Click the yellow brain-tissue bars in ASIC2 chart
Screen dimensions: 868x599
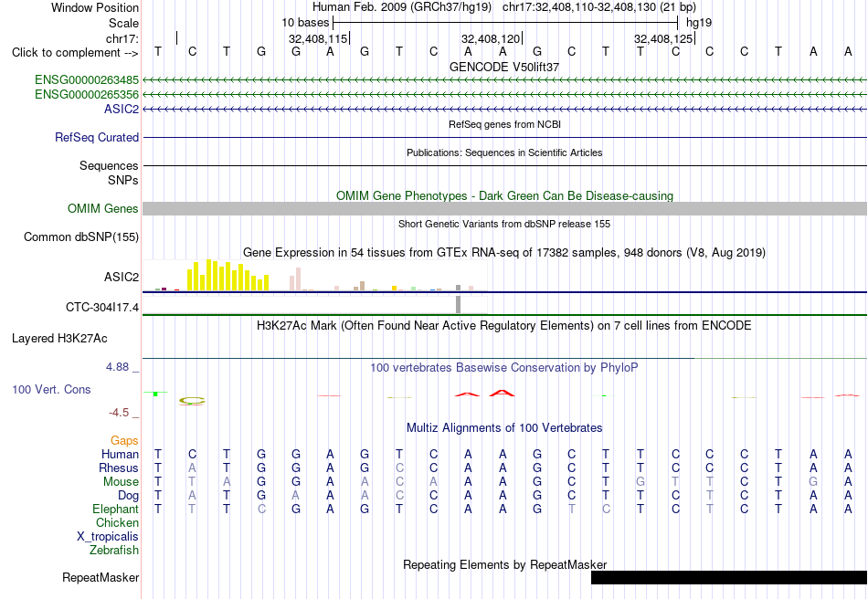[228, 275]
